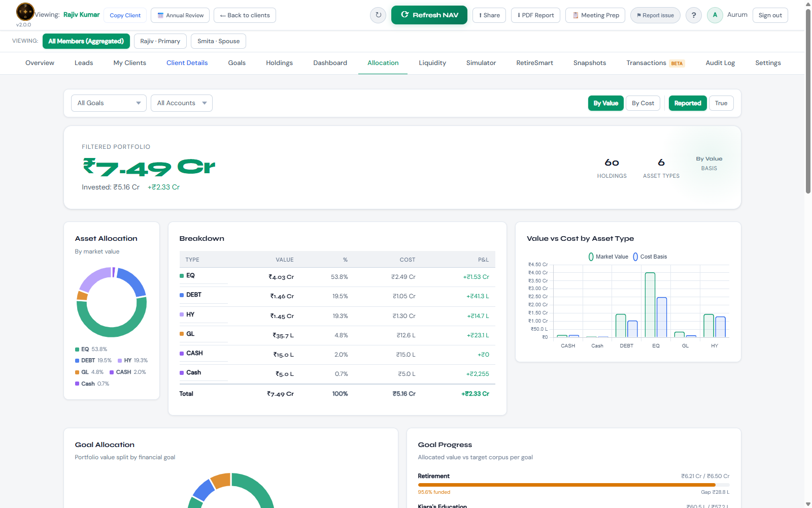The image size is (812, 508).
Task: Open the Liquidity tab
Action: (432, 63)
